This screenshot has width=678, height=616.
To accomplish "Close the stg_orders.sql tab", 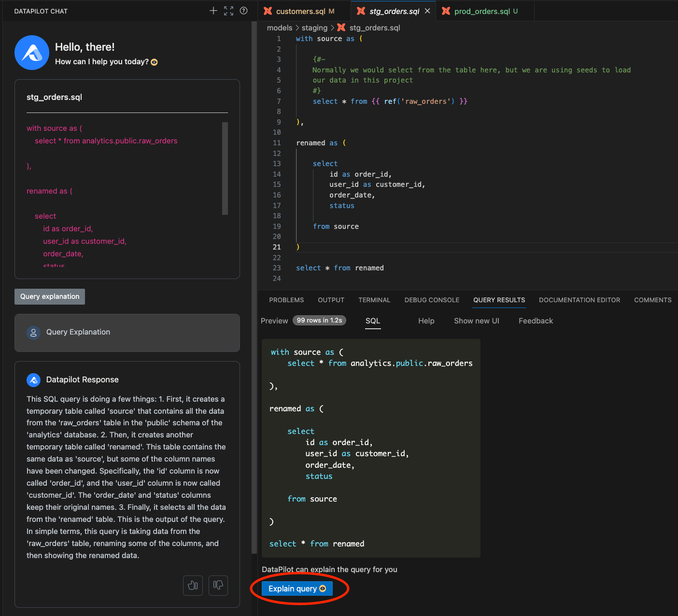I will pos(427,11).
